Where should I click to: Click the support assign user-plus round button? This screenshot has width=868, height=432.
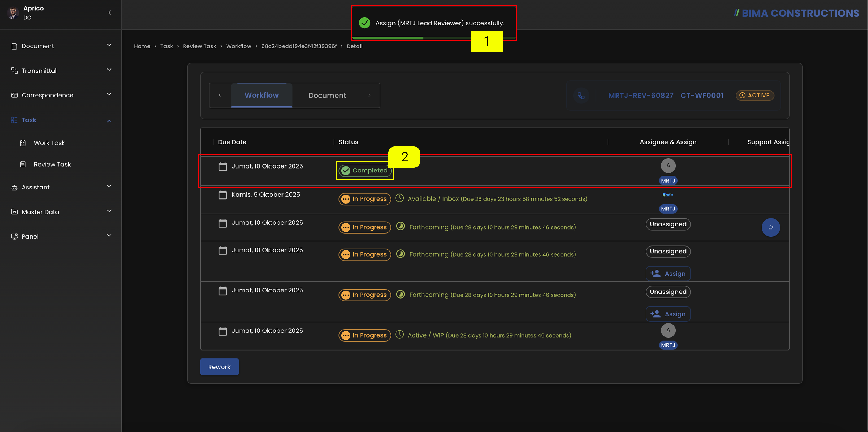[771, 227]
